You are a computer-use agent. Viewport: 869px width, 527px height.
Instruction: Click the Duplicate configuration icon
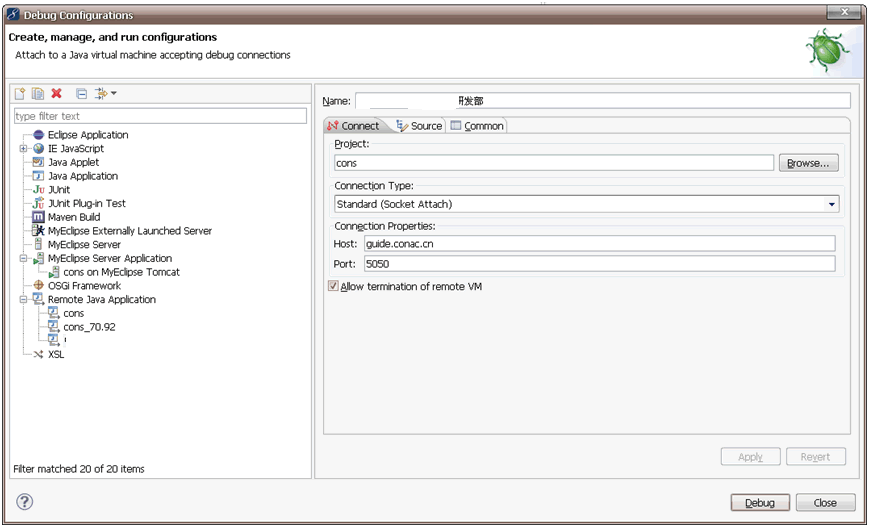[38, 94]
